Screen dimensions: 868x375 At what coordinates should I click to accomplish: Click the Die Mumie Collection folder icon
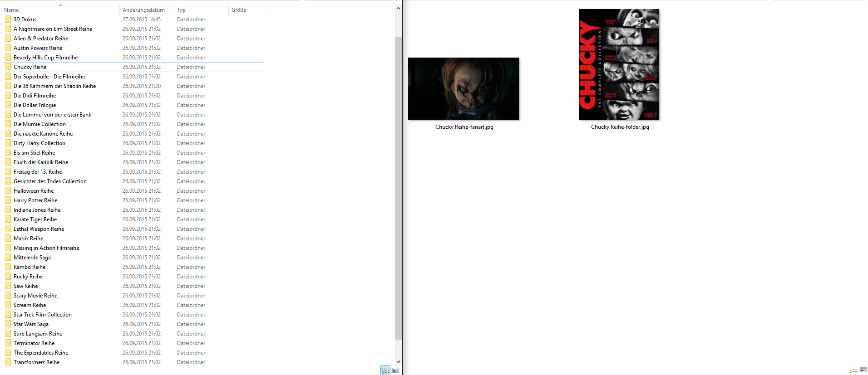coord(8,124)
